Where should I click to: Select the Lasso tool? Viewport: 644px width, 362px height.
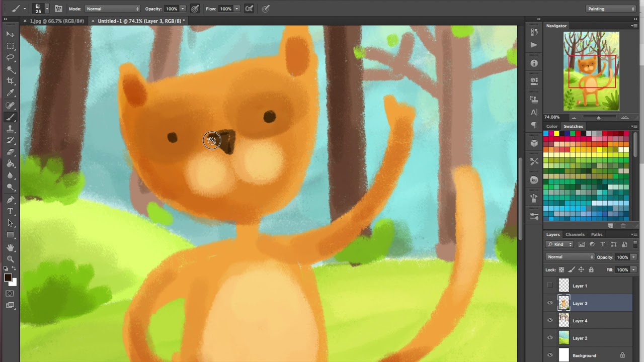(10, 57)
